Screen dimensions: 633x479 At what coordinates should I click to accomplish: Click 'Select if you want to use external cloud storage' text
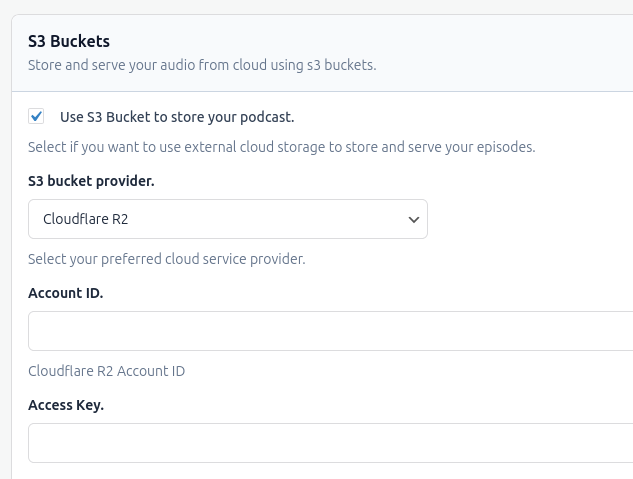[x=282, y=147]
